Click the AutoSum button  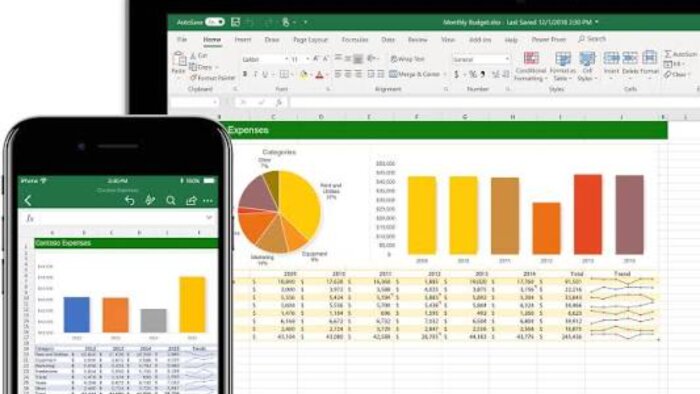click(680, 54)
